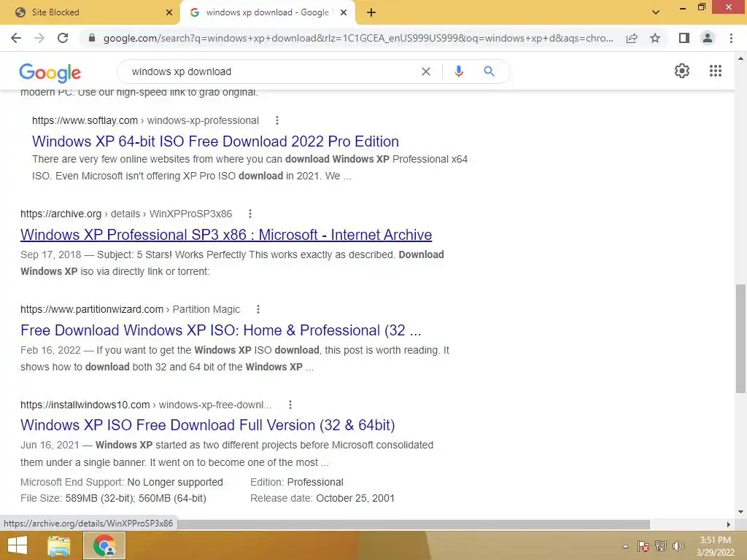The image size is (747, 560).
Task: Open volume control tray icon
Action: point(678,546)
